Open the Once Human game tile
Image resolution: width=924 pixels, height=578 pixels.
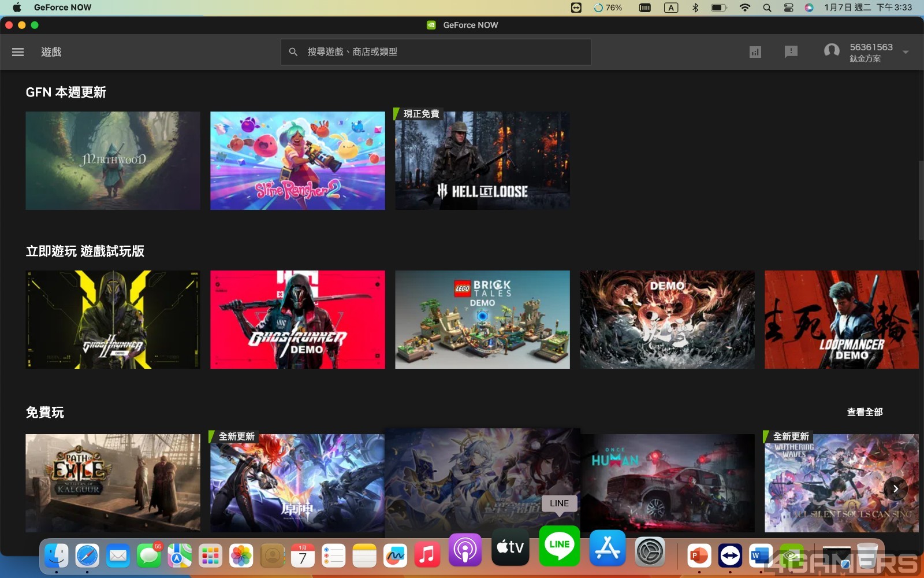coord(667,483)
